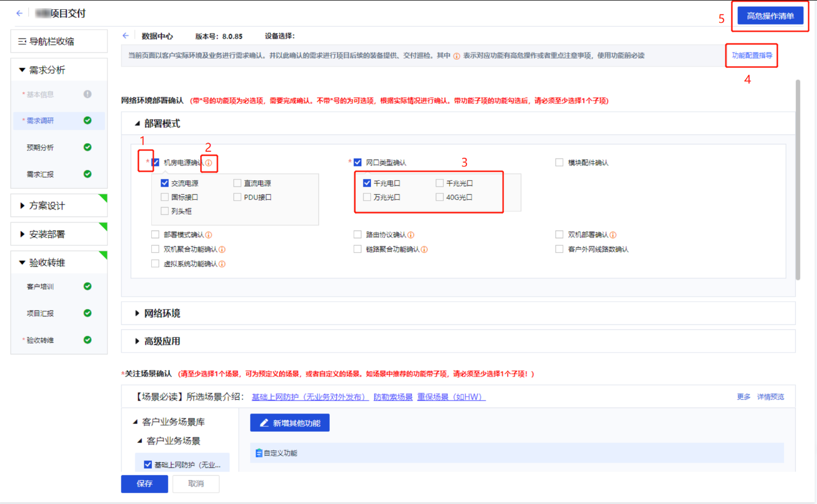Viewport: 817px width, 504px height.
Task: Click the warning status icon for 基本信息
Action: coord(87,94)
